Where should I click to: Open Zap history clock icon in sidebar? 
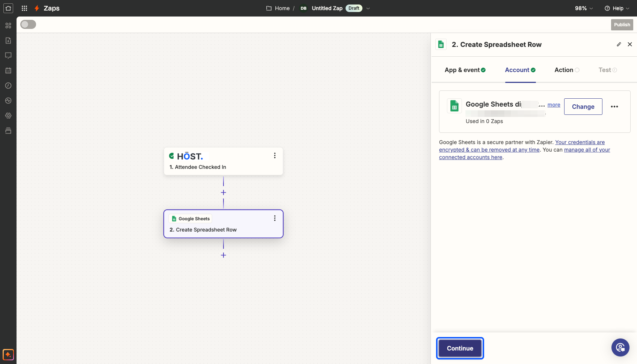[8, 86]
